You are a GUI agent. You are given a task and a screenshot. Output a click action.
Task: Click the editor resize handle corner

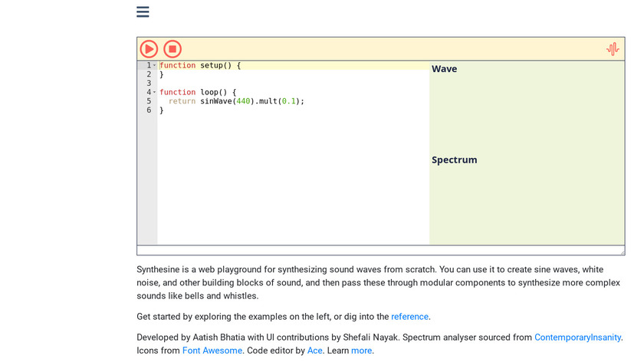[622, 252]
